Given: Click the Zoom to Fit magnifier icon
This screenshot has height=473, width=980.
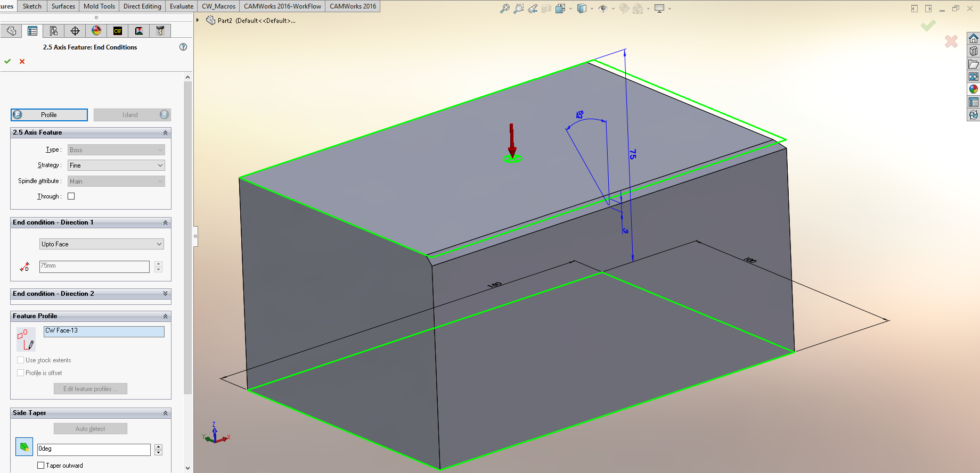Looking at the screenshot, I should click(504, 9).
